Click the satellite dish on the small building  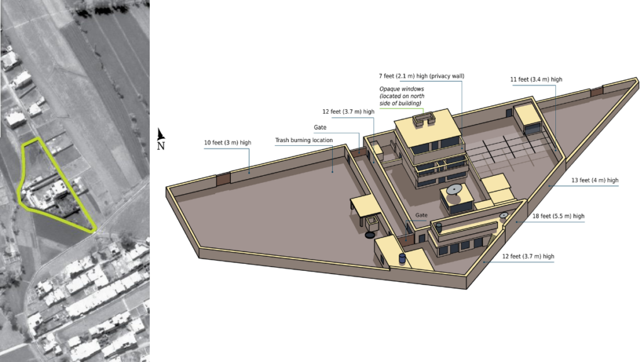[454, 189]
